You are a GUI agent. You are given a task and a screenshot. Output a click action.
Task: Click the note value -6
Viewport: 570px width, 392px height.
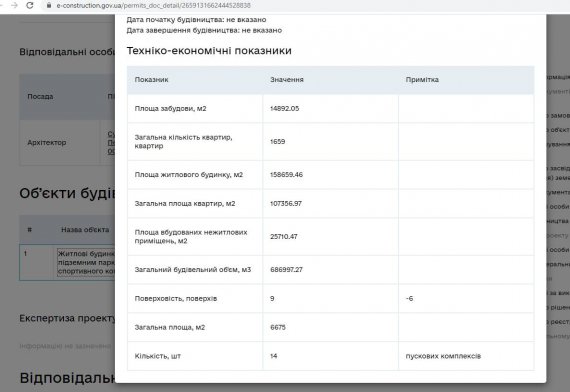click(x=409, y=298)
